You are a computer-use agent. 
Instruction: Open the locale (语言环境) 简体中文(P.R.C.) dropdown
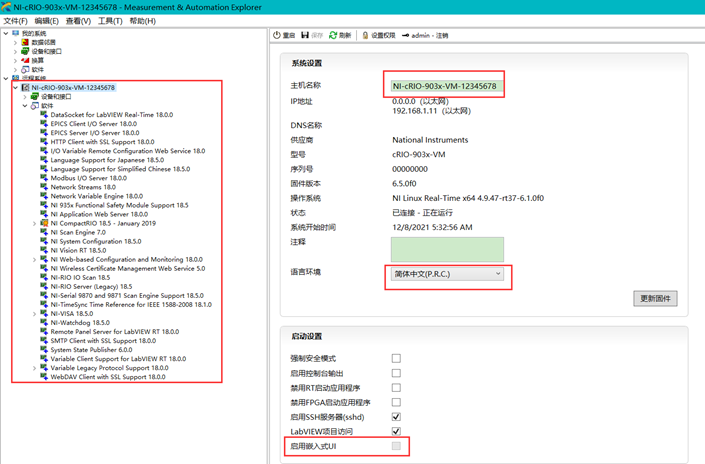click(x=447, y=274)
